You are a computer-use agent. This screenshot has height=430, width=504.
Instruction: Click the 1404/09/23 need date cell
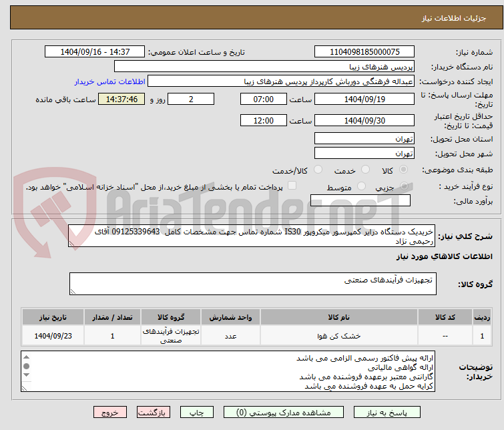tap(53, 336)
